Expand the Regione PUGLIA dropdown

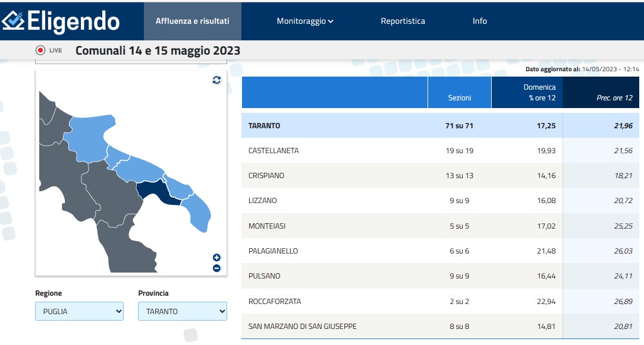click(x=79, y=311)
